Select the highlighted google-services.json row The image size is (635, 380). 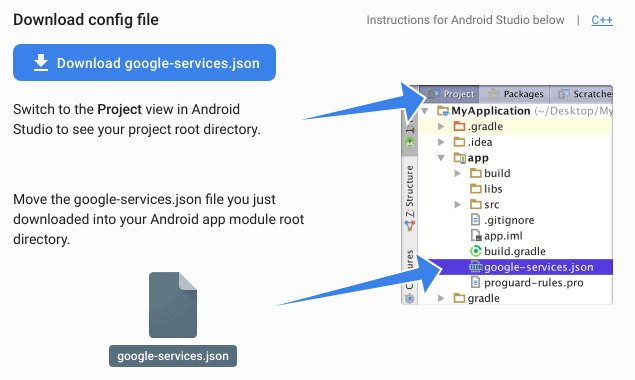(520, 267)
